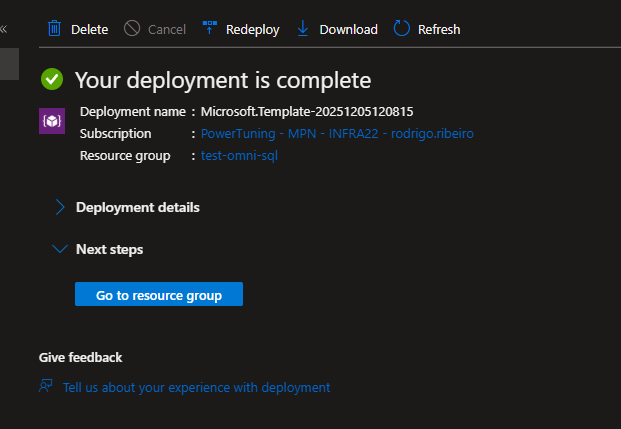Click the Download arrow icon

coord(303,29)
